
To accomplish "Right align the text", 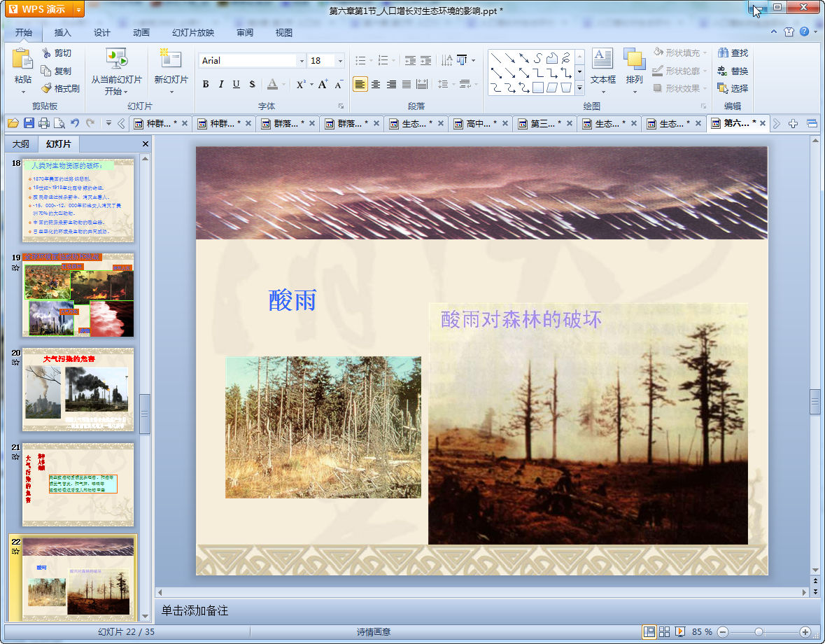I will click(x=391, y=84).
